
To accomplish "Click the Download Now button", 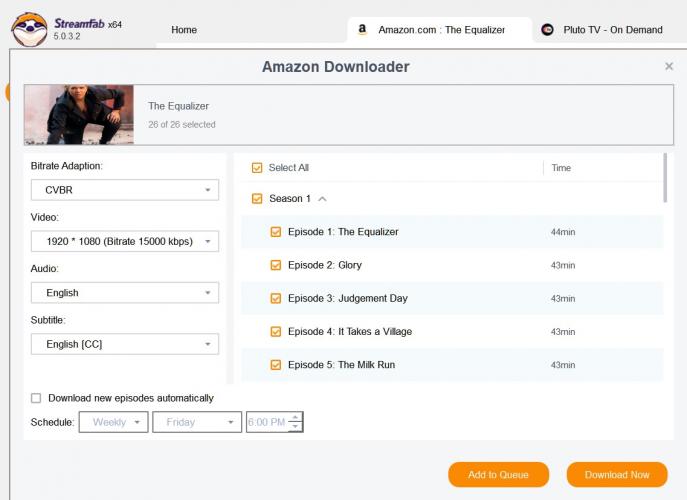I will coord(617,475).
